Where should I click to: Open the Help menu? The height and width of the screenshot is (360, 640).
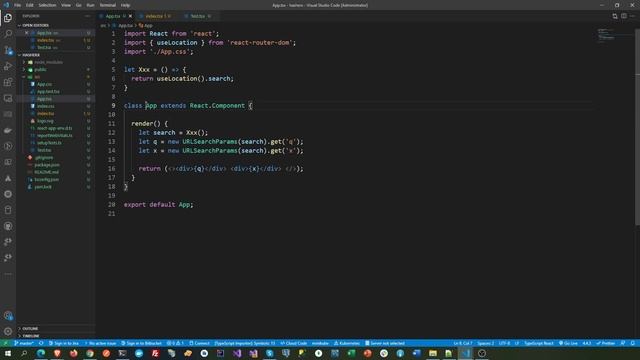(125, 5)
